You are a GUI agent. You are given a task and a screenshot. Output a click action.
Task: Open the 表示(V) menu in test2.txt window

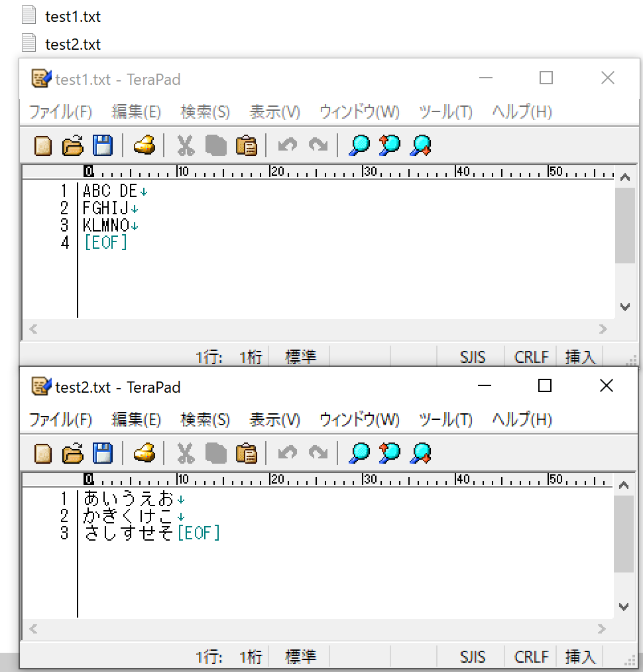tap(275, 419)
